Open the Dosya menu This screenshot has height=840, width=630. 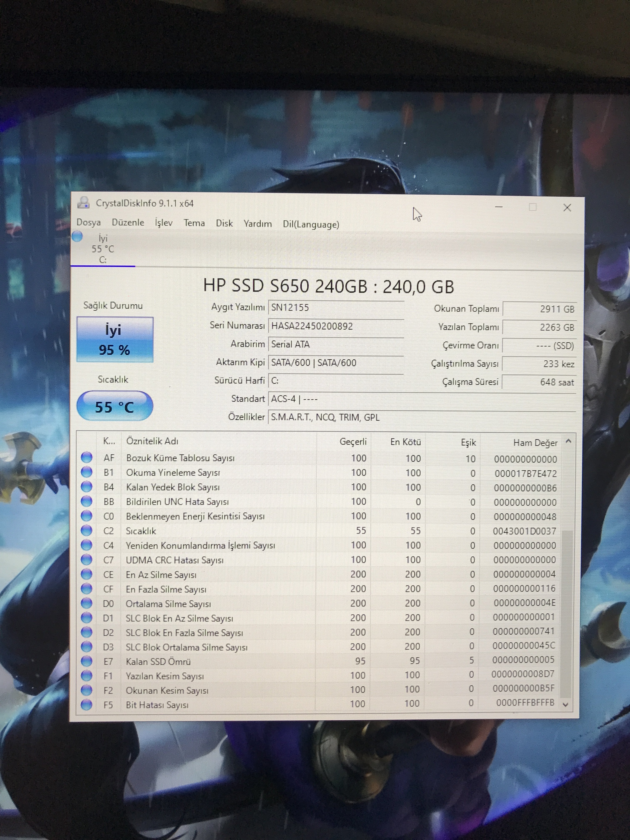pyautogui.click(x=89, y=222)
